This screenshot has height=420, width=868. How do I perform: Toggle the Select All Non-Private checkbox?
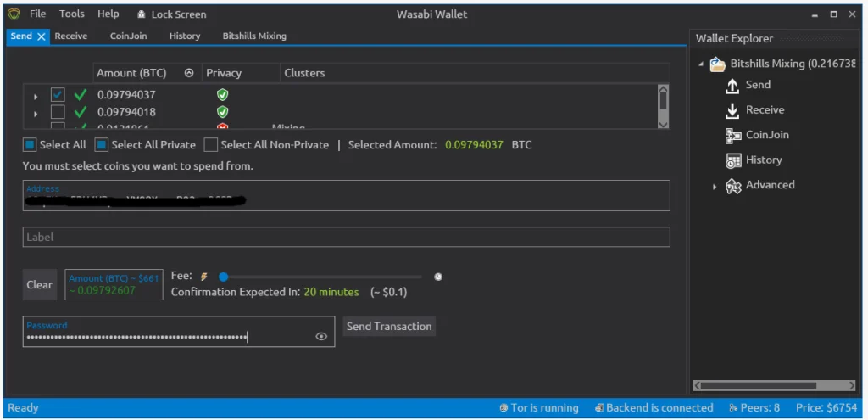(x=210, y=145)
